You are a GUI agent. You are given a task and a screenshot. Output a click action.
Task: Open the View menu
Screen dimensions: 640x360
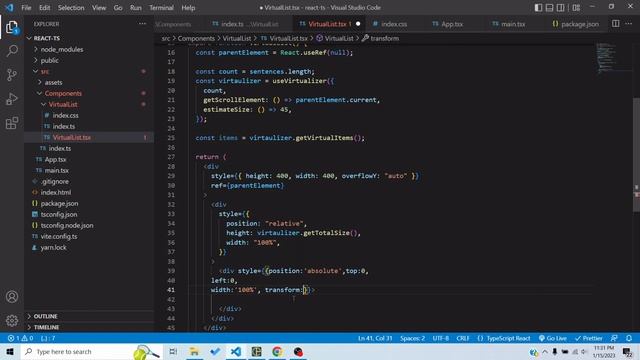coord(99,8)
